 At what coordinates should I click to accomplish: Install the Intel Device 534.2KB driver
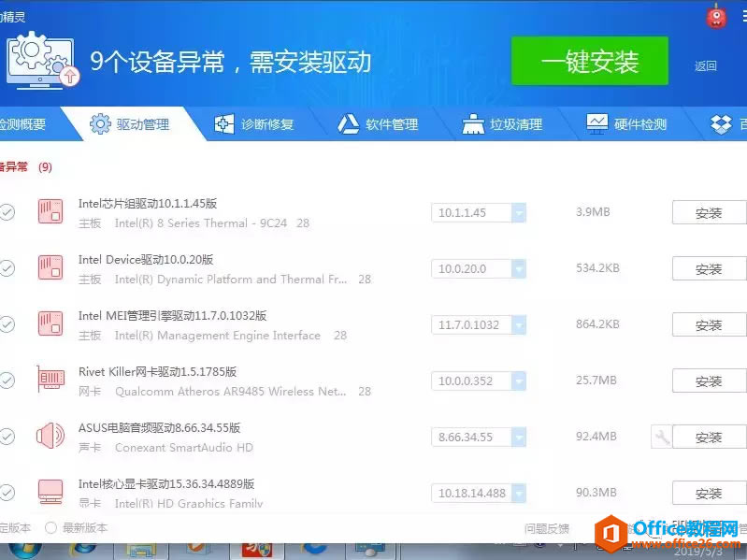click(x=710, y=269)
